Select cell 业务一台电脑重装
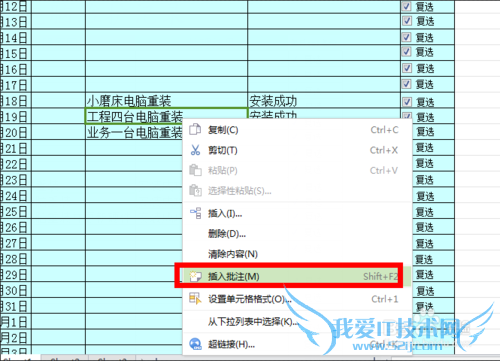This screenshot has width=500, height=361. point(134,132)
